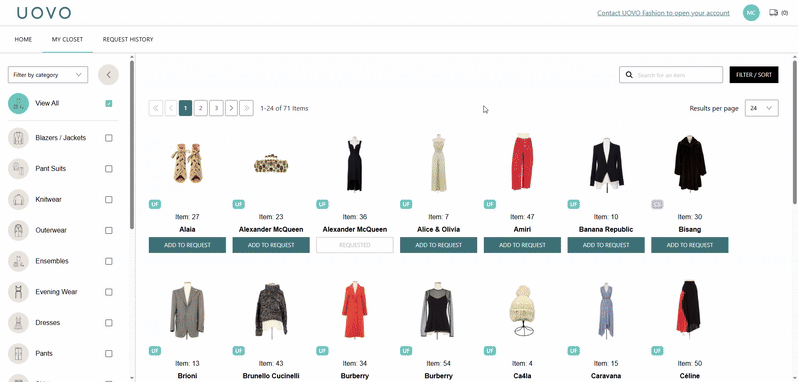
Task: Click UF badge on Brioni item
Action: 155,351
